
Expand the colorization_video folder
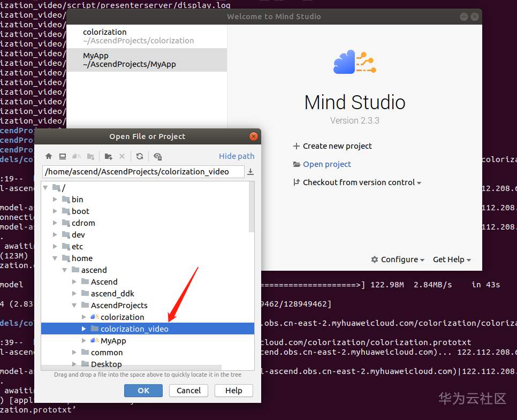(x=83, y=329)
